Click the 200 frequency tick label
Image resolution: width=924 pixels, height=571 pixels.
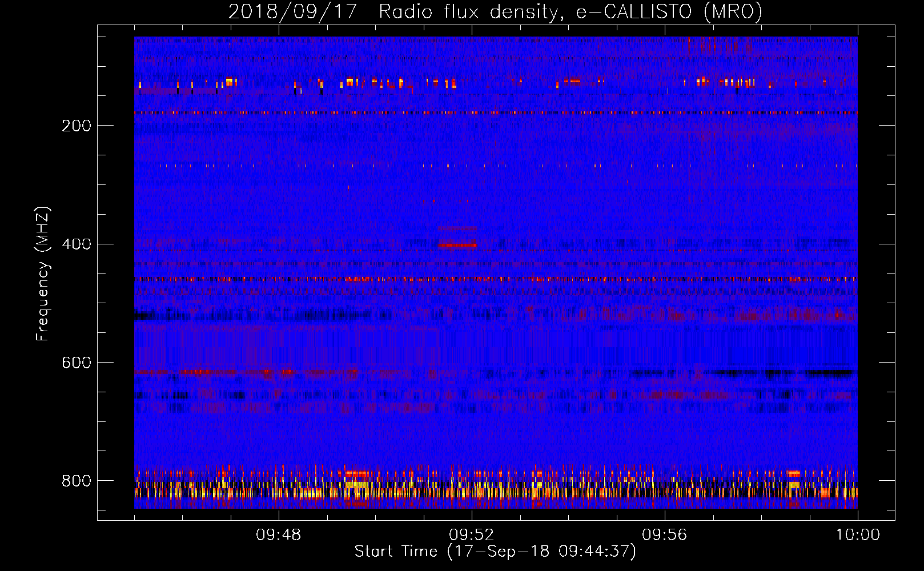point(77,126)
